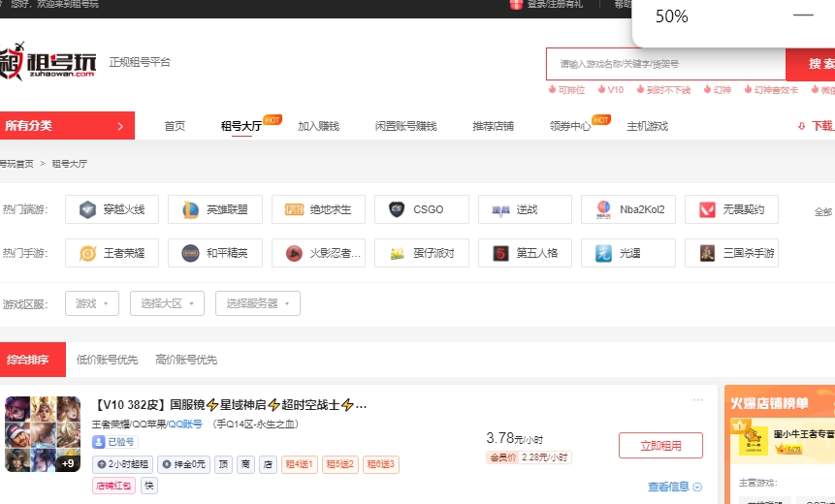The width and height of the screenshot is (835, 504).
Task: Click the 全部 link beside 无畏契约
Action: click(x=823, y=212)
